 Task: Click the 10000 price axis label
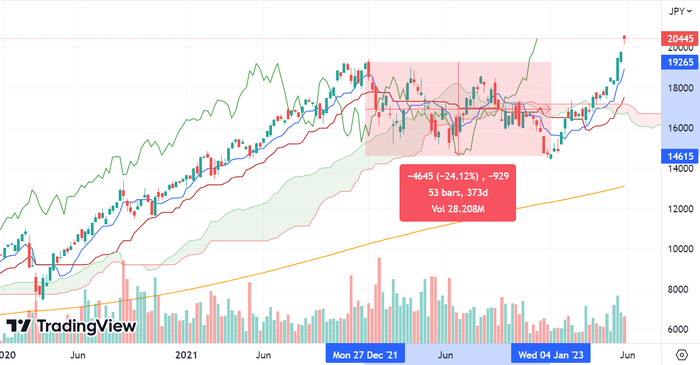(x=681, y=249)
